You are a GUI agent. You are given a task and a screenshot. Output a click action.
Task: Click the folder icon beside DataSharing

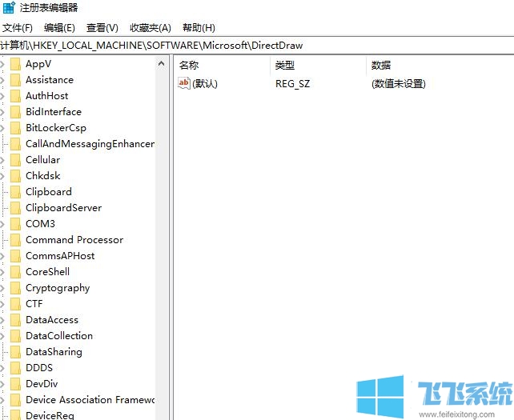15,352
